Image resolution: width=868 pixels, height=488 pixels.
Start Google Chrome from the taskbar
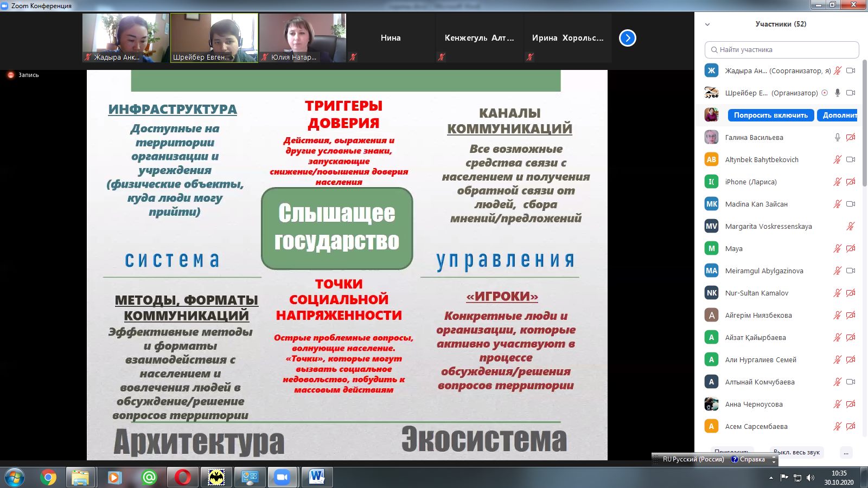[49, 478]
